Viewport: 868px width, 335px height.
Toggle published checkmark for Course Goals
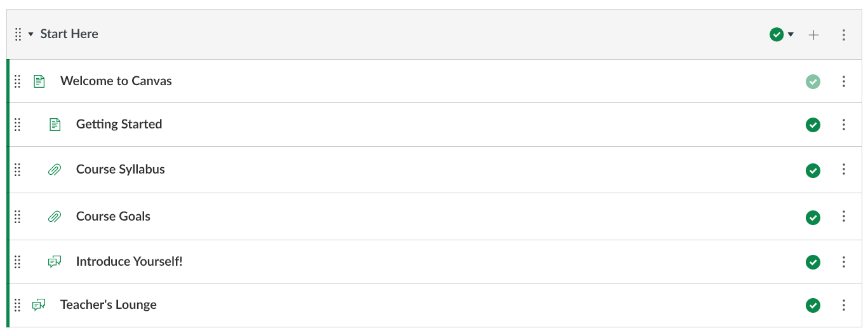[813, 218]
